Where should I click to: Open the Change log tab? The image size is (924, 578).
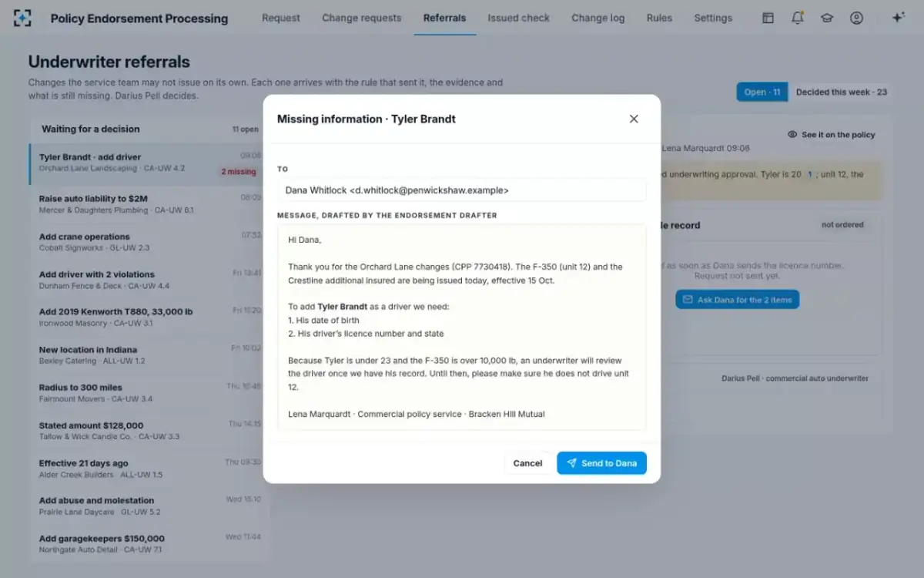(598, 18)
